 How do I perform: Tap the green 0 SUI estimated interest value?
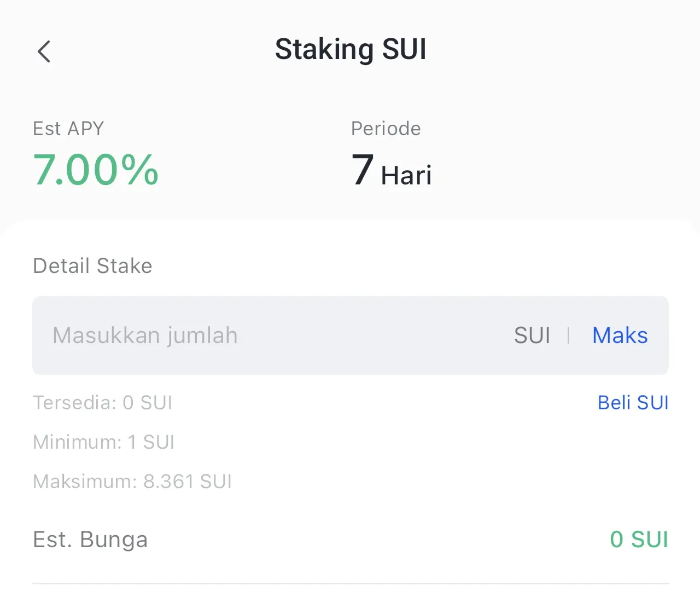coord(638,539)
